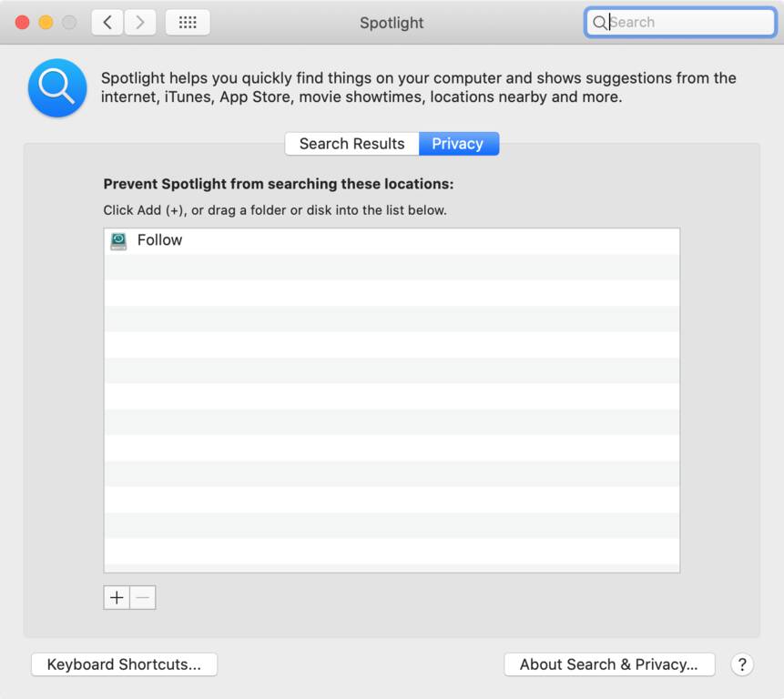This screenshot has width=784, height=699.
Task: Click the Spotlight window title
Action: (392, 23)
